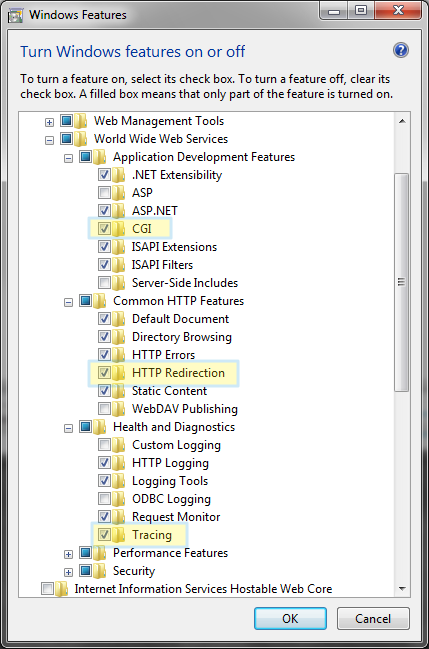429x649 pixels.
Task: Click the Cancel button
Action: pyautogui.click(x=373, y=618)
